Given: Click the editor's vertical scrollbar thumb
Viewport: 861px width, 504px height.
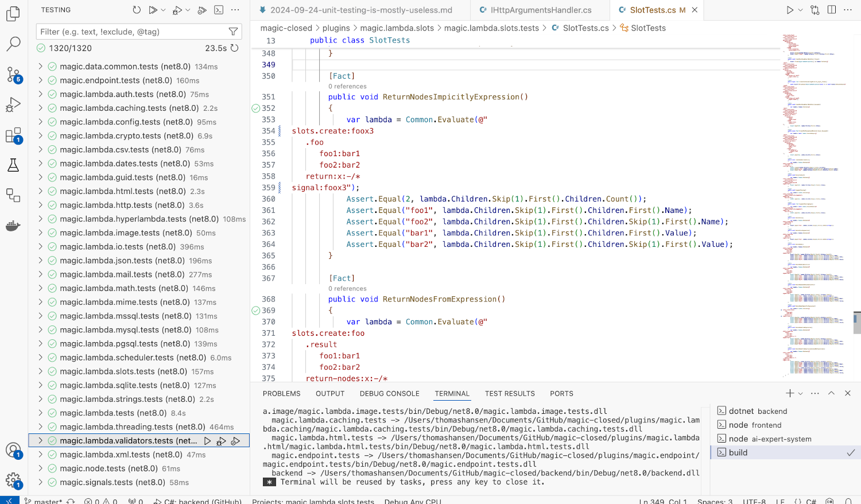Looking at the screenshot, I should tap(857, 323).
